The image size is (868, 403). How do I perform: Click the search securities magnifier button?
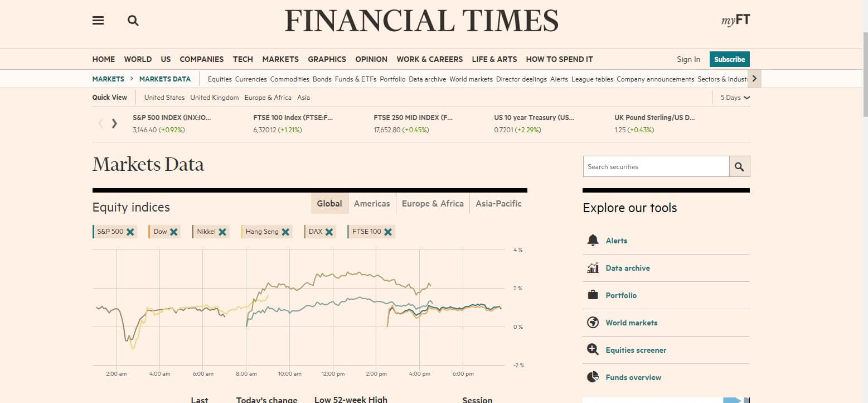[x=739, y=166]
